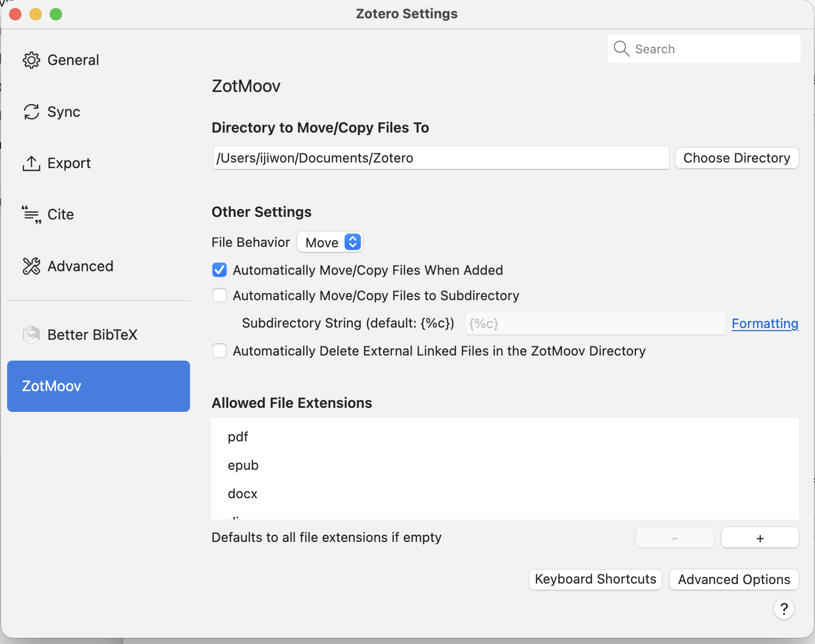Click the Export upload icon
Image resolution: width=815 pixels, height=644 pixels.
32,163
